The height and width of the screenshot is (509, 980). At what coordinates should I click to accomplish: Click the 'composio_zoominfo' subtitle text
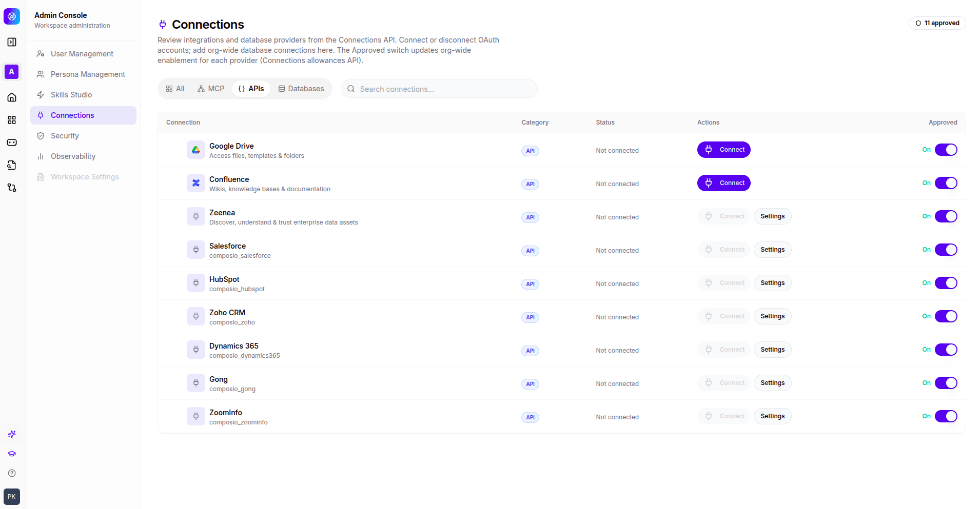click(x=239, y=422)
